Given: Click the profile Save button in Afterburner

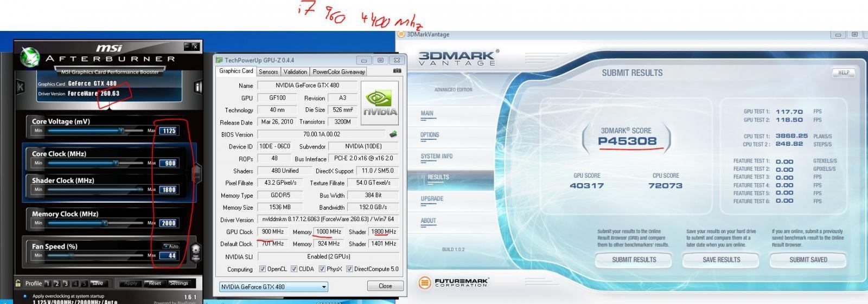Looking at the screenshot, I should click(x=98, y=283).
